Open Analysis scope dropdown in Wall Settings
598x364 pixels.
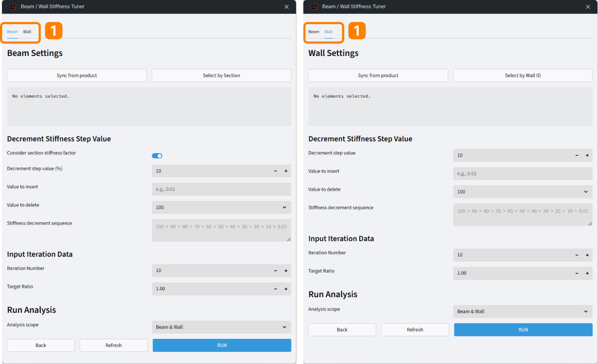[523, 312]
